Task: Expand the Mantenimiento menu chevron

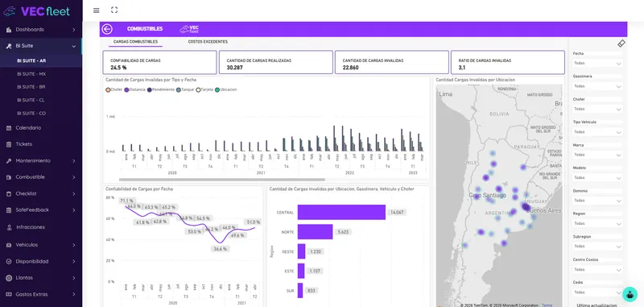Action: [74, 161]
